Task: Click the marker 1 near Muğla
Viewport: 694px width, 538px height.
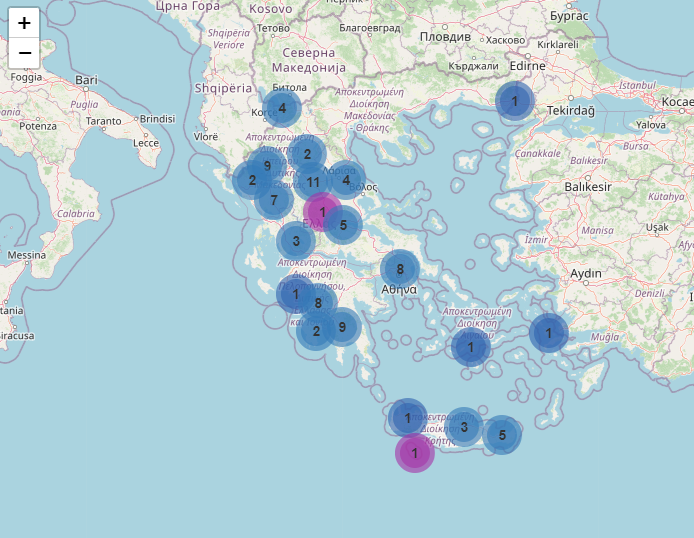Action: (548, 333)
